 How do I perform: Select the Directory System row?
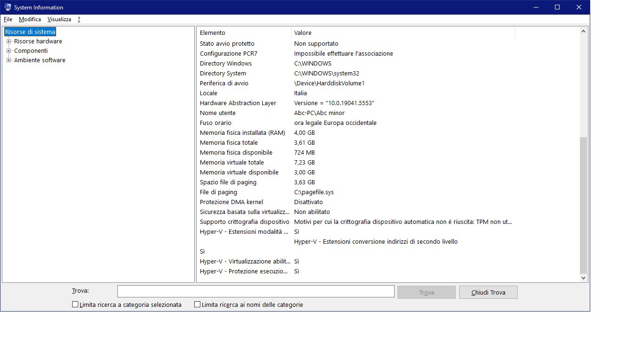[357, 73]
